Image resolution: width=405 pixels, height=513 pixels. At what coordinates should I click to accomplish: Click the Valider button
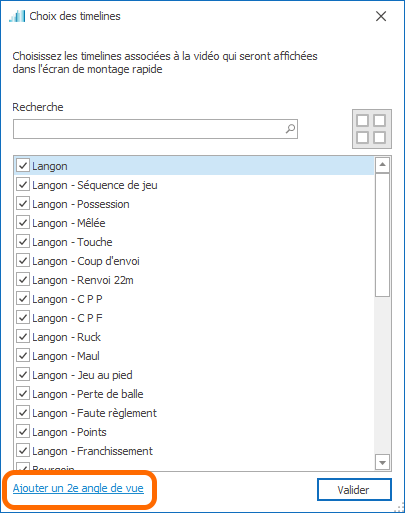point(354,490)
